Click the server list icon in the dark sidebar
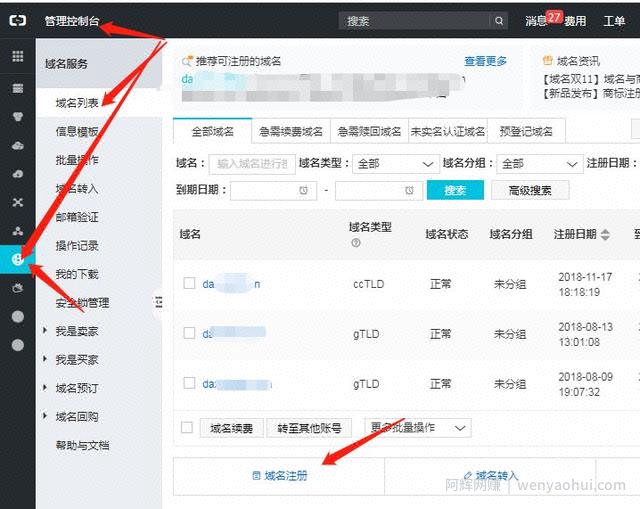 pyautogui.click(x=18, y=88)
